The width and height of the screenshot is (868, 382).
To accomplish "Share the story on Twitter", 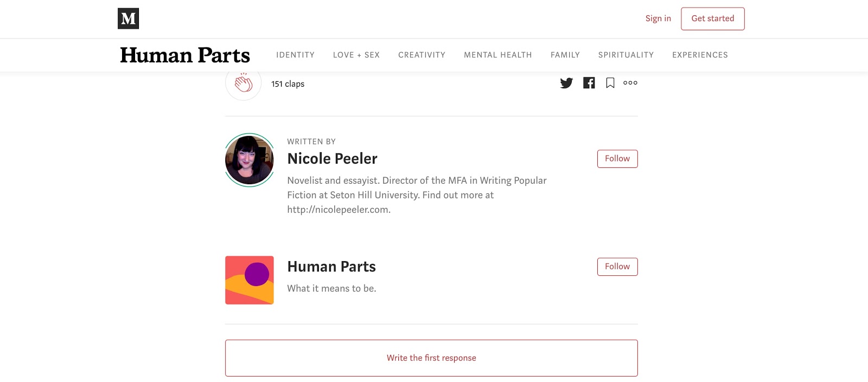I will [x=566, y=83].
